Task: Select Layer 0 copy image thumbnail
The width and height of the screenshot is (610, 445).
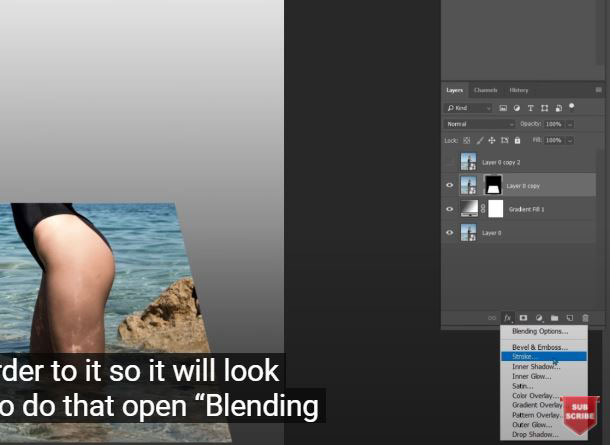Action: pos(468,185)
